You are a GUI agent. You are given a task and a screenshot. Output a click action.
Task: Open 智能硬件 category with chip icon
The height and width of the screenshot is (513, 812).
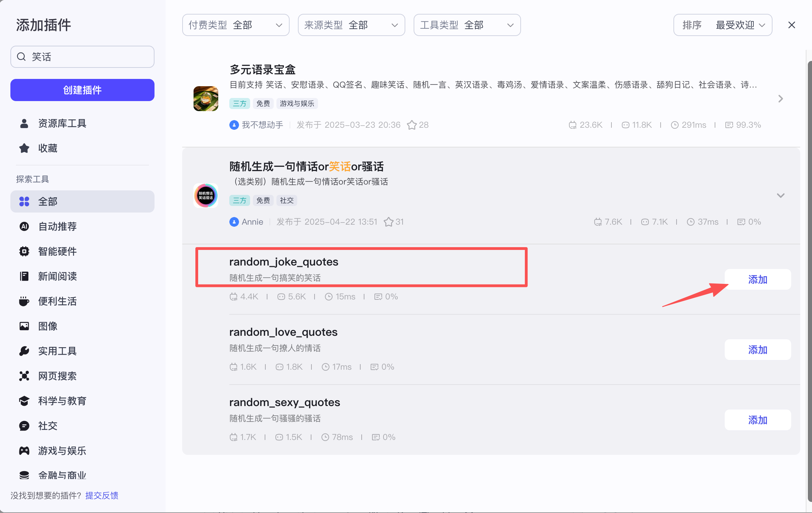pyautogui.click(x=58, y=251)
